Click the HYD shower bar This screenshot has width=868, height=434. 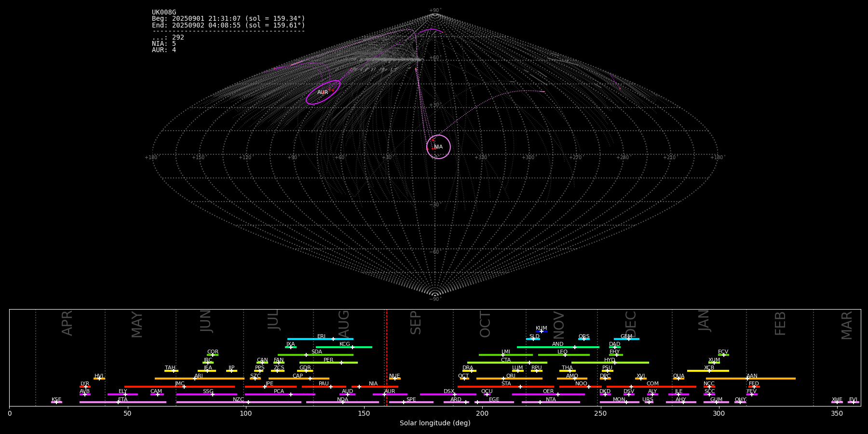[610, 363]
